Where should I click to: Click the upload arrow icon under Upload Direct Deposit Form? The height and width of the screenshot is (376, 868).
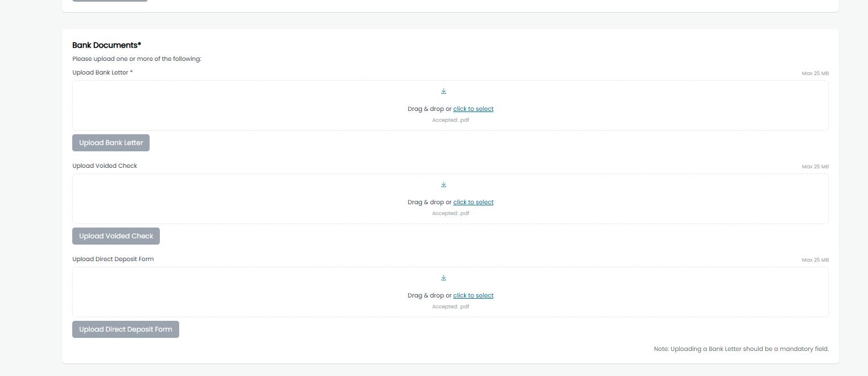click(x=444, y=278)
